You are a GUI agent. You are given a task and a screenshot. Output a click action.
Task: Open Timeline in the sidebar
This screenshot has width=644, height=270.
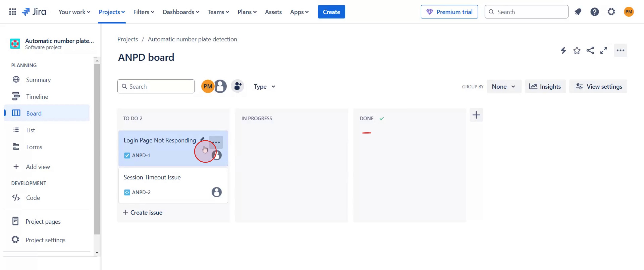[37, 97]
